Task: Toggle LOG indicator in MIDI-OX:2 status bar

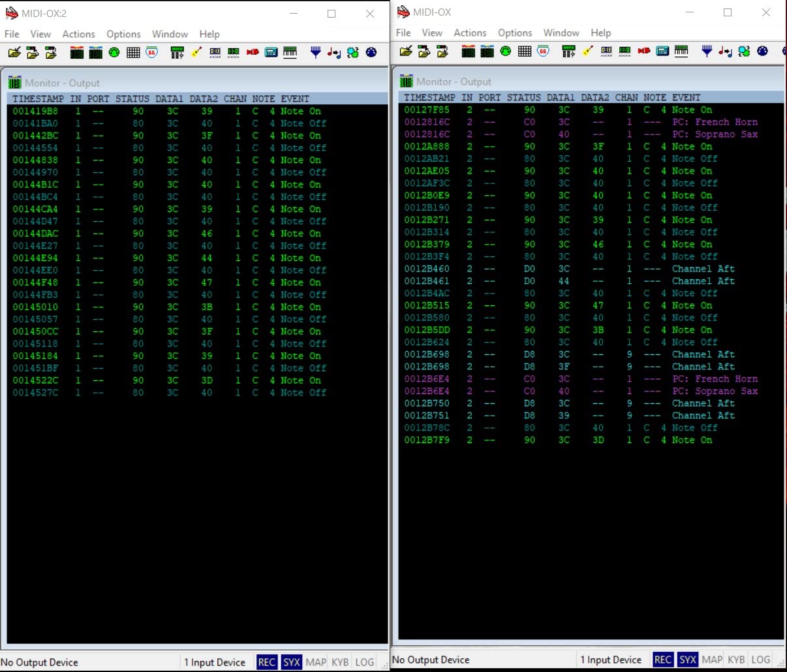Action: pyautogui.click(x=364, y=662)
